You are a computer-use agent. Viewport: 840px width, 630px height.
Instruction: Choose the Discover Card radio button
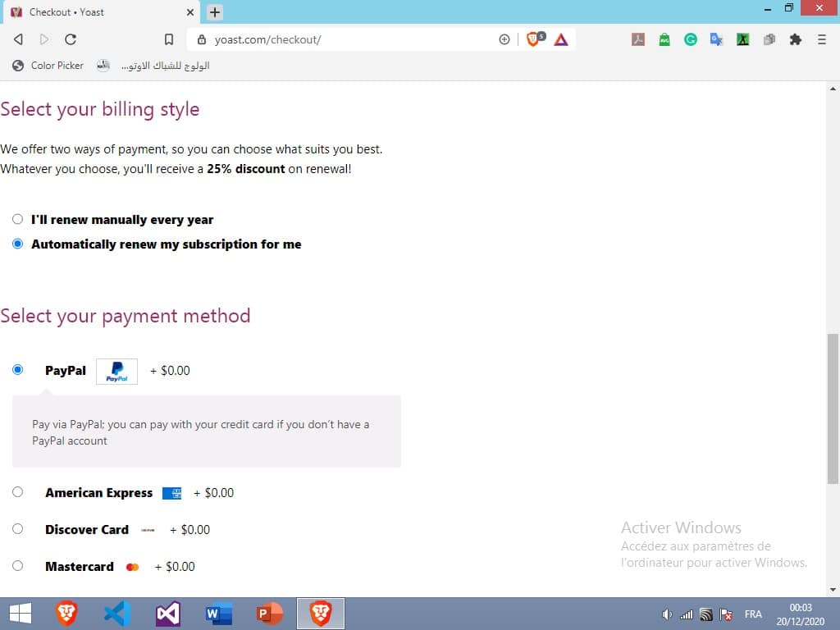coord(18,529)
